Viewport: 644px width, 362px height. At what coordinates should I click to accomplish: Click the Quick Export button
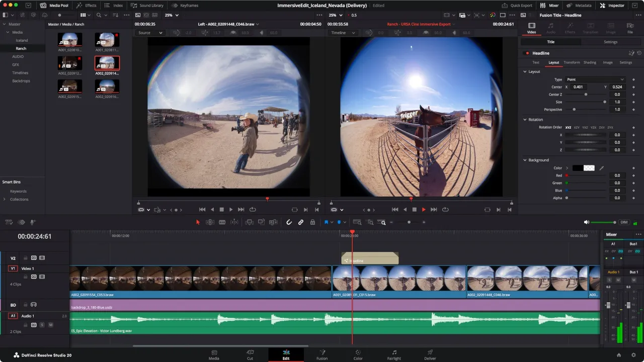click(x=518, y=6)
